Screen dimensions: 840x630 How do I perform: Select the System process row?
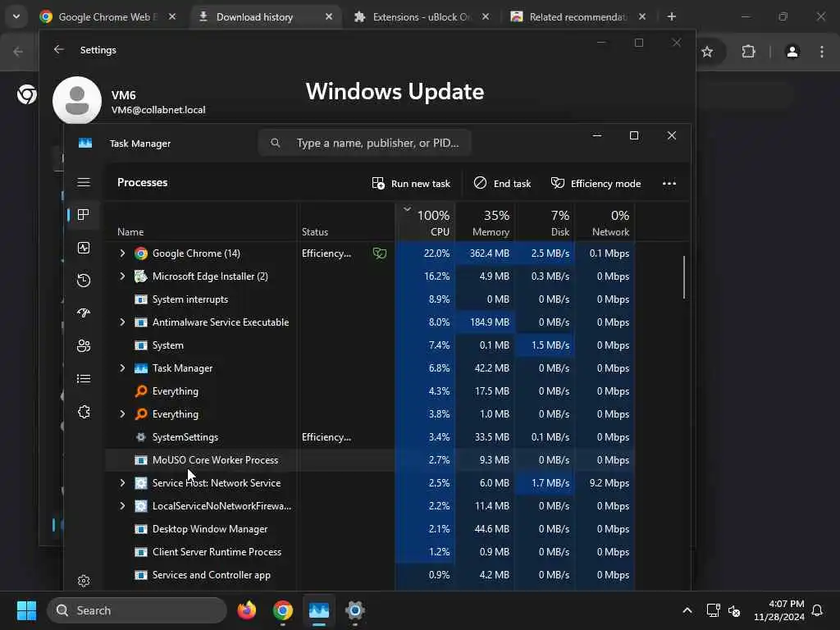click(370, 345)
